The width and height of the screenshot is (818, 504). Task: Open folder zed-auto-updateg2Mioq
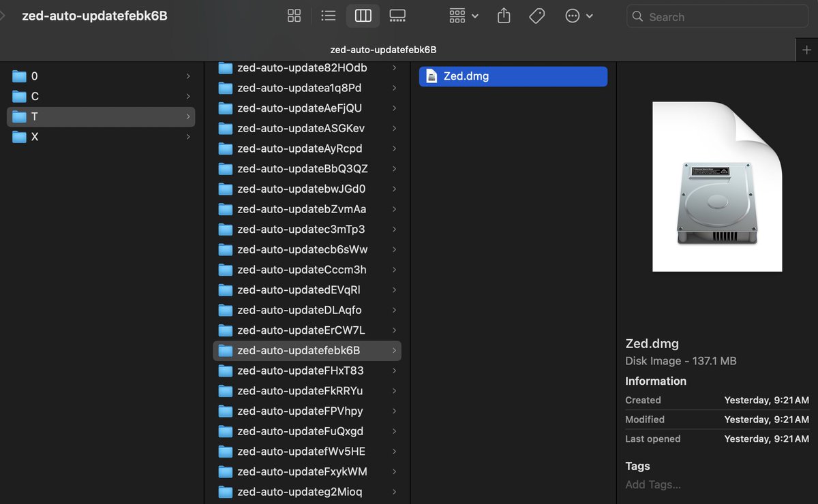307,492
